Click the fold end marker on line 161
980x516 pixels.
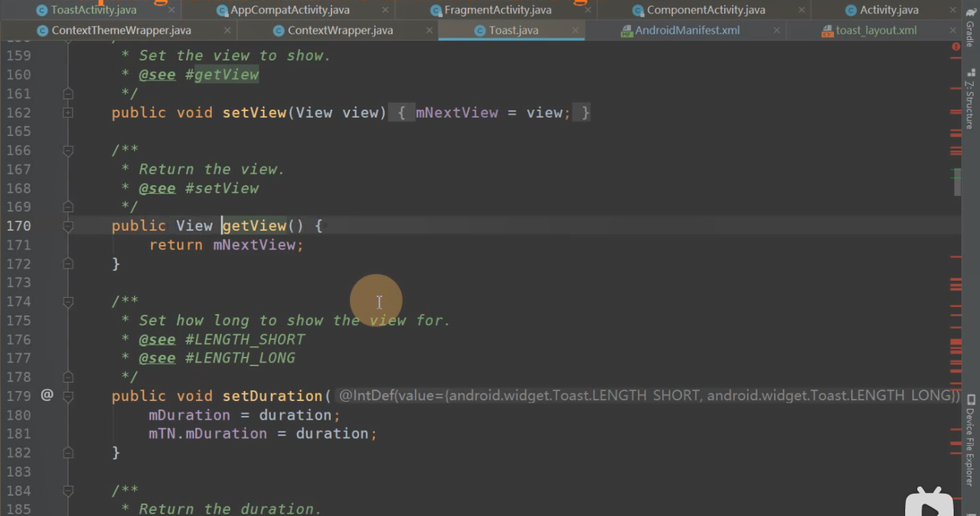[68, 93]
